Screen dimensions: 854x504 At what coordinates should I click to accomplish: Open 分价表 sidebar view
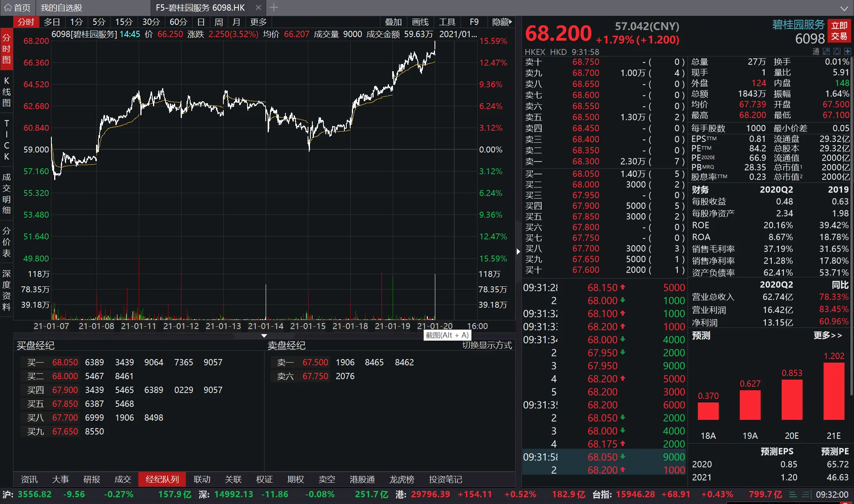6,242
